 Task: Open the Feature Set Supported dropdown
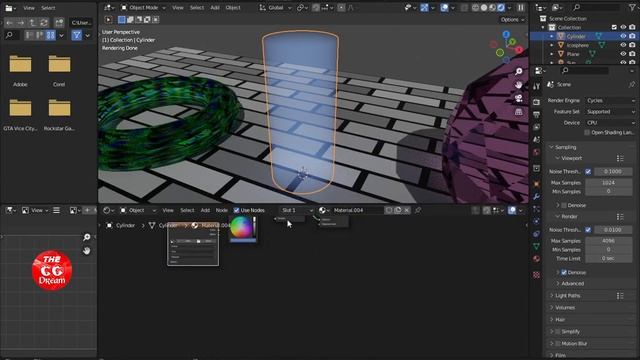(x=610, y=111)
